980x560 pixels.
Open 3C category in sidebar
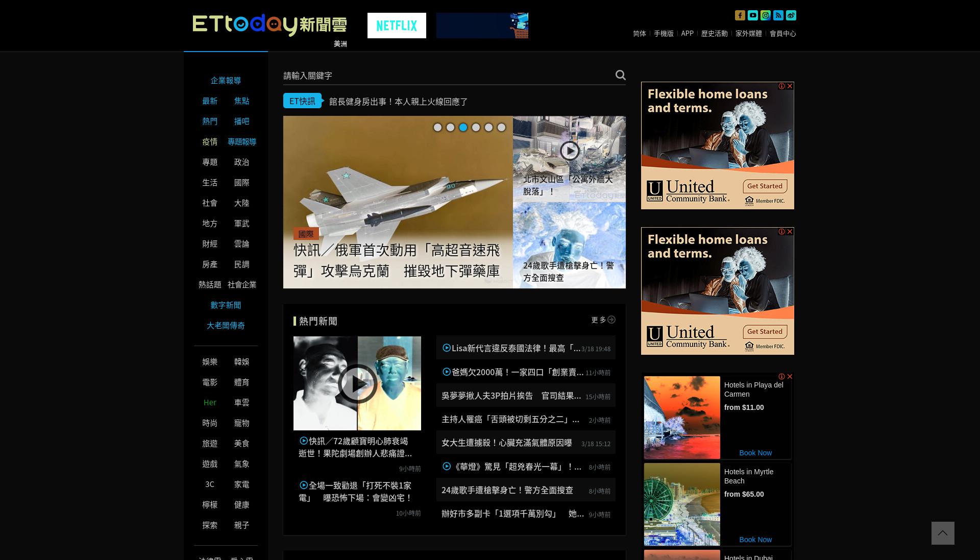210,484
